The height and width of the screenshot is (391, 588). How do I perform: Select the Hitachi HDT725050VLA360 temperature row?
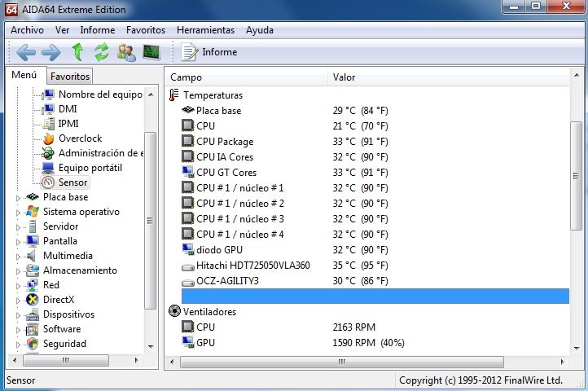pos(252,266)
